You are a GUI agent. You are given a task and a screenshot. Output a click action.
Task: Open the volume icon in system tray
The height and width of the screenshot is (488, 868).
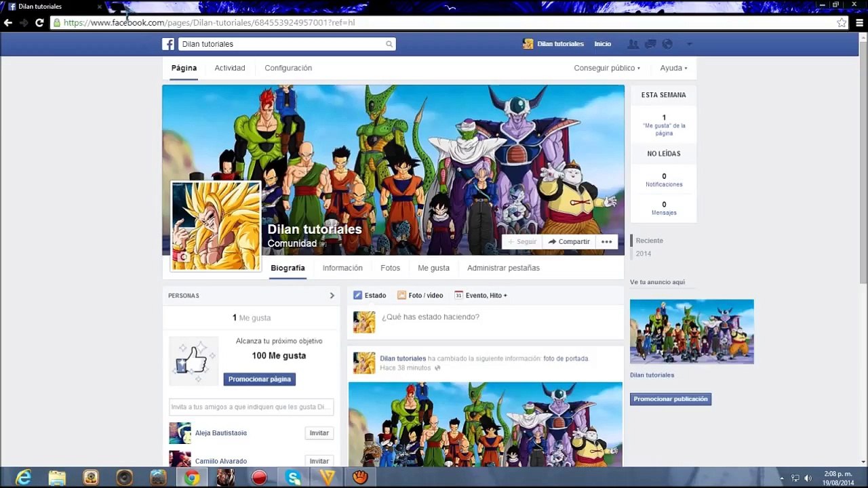808,478
